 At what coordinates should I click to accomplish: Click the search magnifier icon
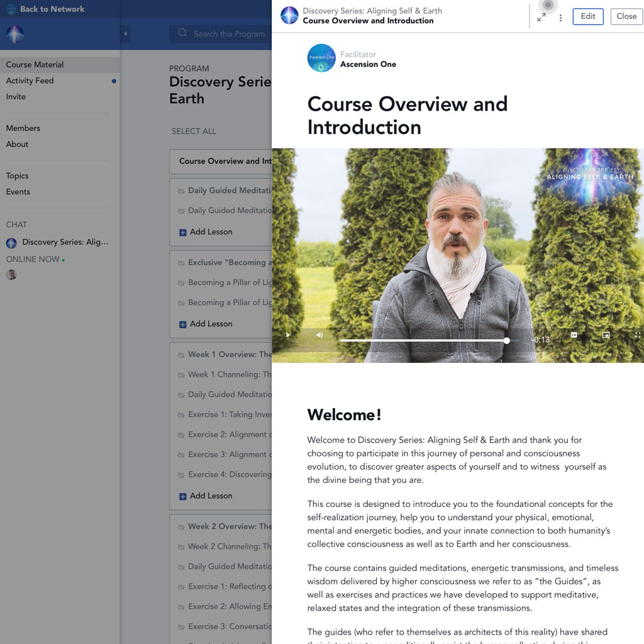(x=182, y=33)
